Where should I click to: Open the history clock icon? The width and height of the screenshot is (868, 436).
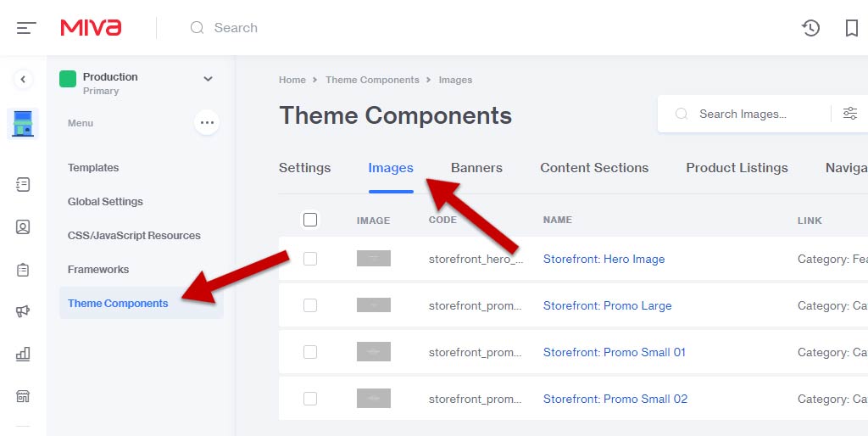(810, 28)
